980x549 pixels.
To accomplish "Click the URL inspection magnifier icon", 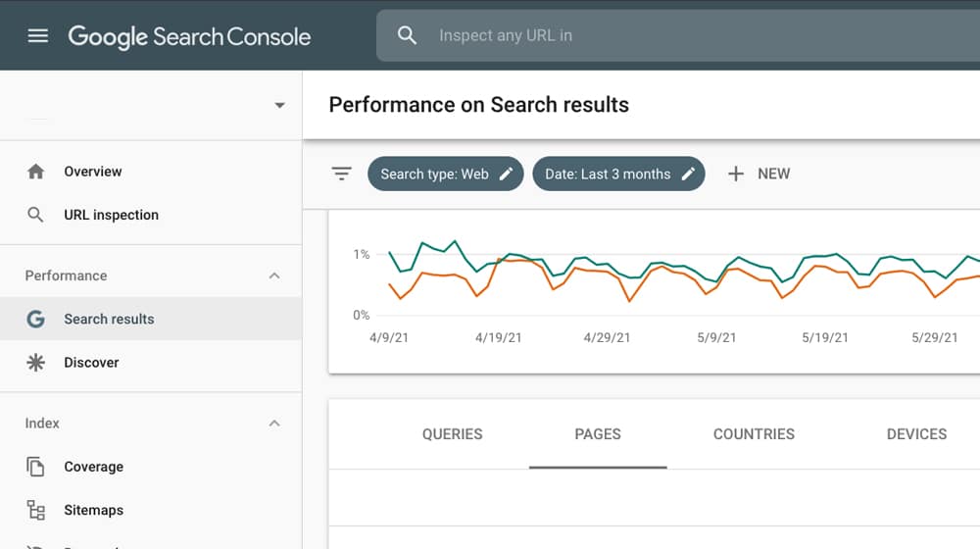I will point(35,215).
